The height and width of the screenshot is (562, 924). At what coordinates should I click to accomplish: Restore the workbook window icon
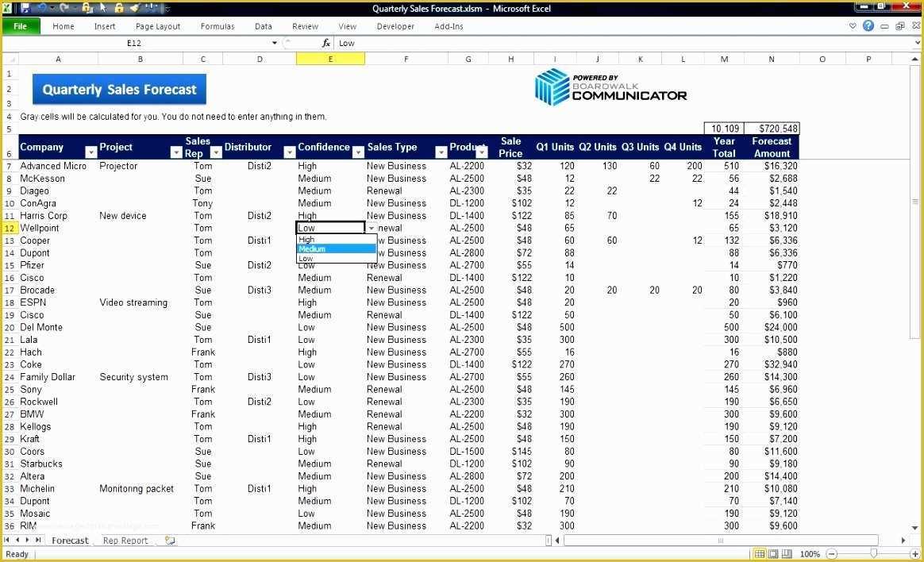(x=900, y=26)
